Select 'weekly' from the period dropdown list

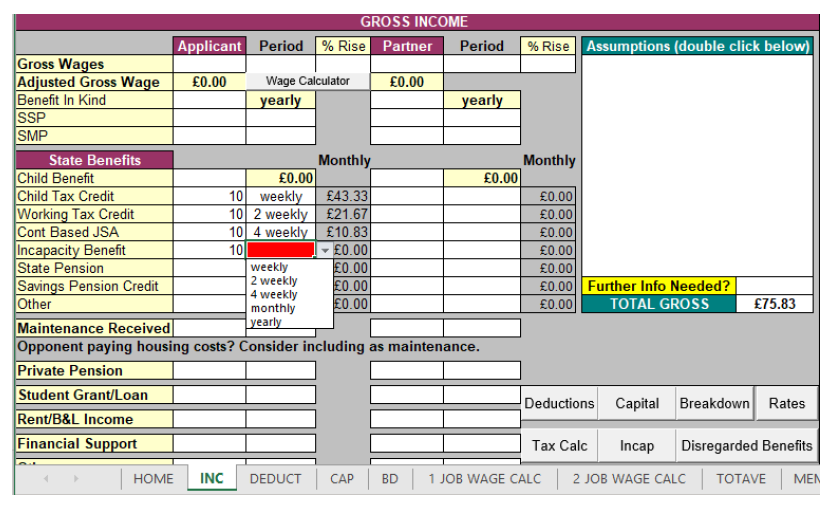point(270,268)
